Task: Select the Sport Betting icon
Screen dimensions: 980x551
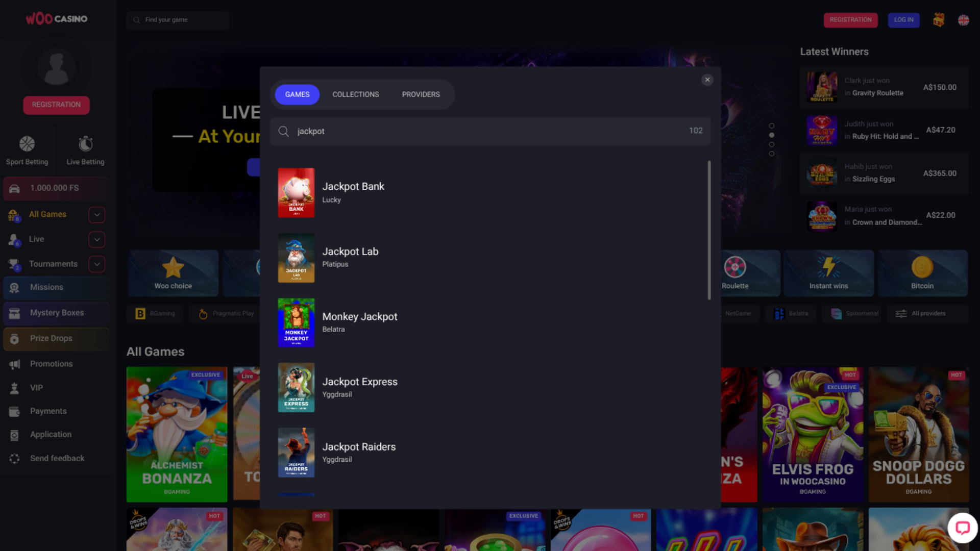Action: click(x=28, y=144)
